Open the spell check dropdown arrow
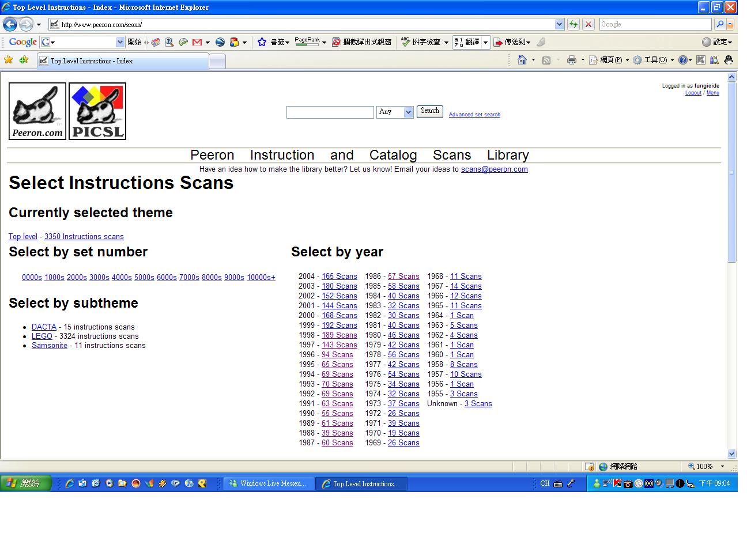747x560 pixels. [446, 42]
